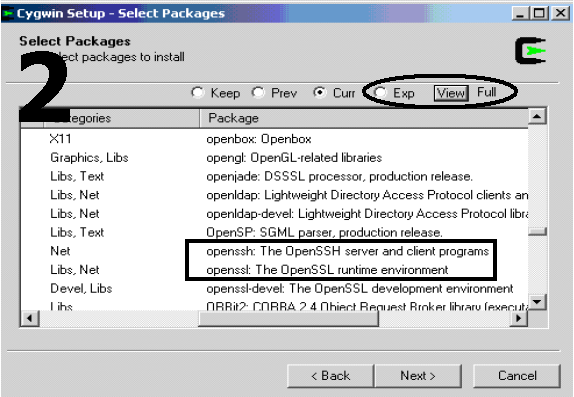Click the horizontal scrollbar right arrow
The image size is (574, 397).
(x=519, y=318)
